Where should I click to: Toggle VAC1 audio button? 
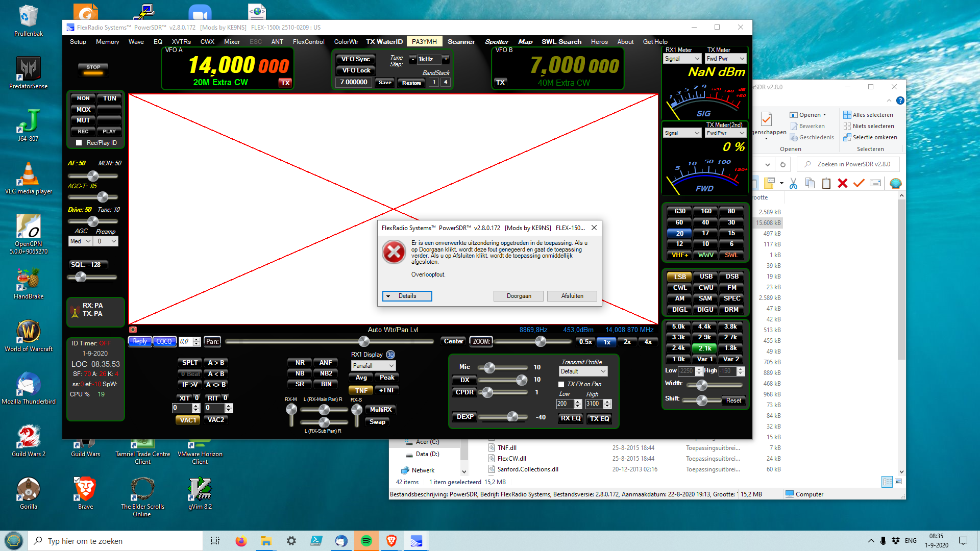pos(188,420)
